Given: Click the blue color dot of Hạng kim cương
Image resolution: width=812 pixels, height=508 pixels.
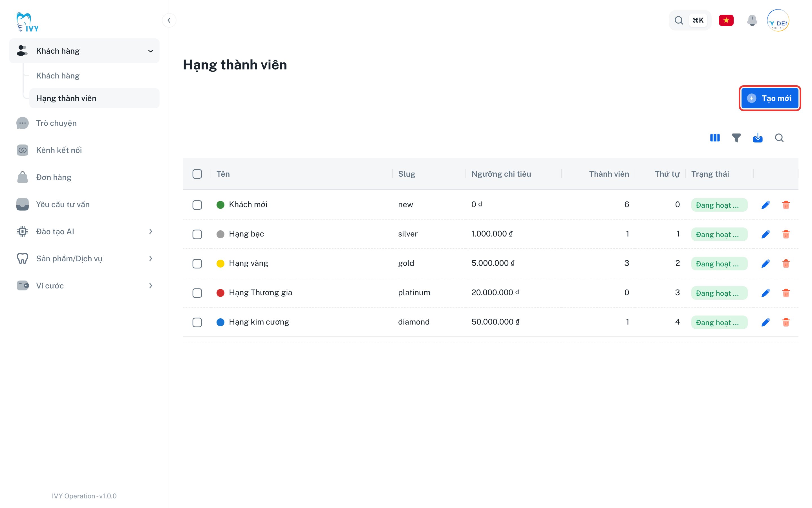Looking at the screenshot, I should pos(220,322).
